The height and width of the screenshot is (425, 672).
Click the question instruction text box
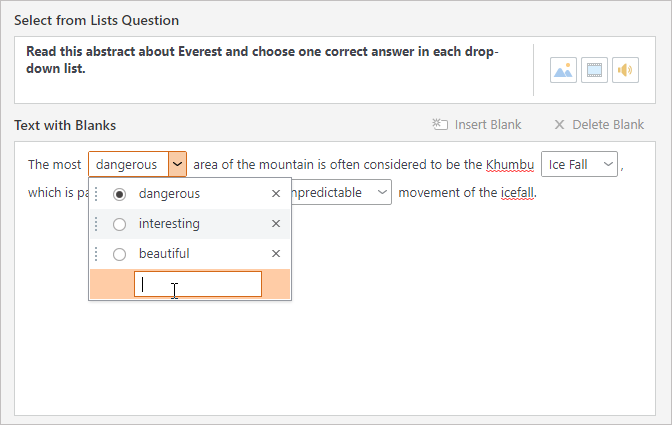[270, 70]
